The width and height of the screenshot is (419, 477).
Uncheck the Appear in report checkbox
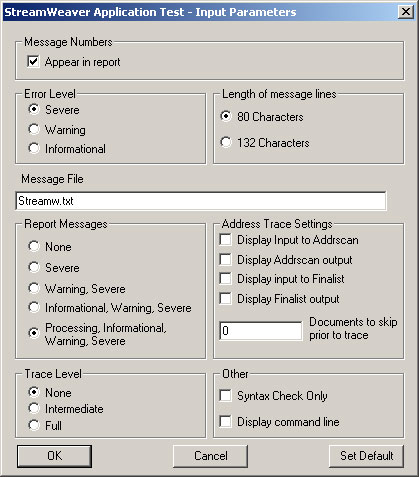[33, 62]
